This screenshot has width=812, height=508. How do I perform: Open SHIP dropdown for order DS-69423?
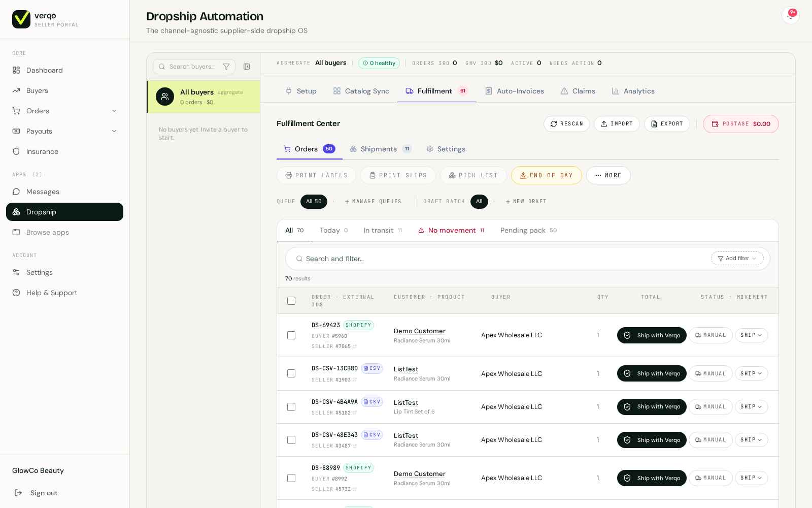click(x=751, y=335)
